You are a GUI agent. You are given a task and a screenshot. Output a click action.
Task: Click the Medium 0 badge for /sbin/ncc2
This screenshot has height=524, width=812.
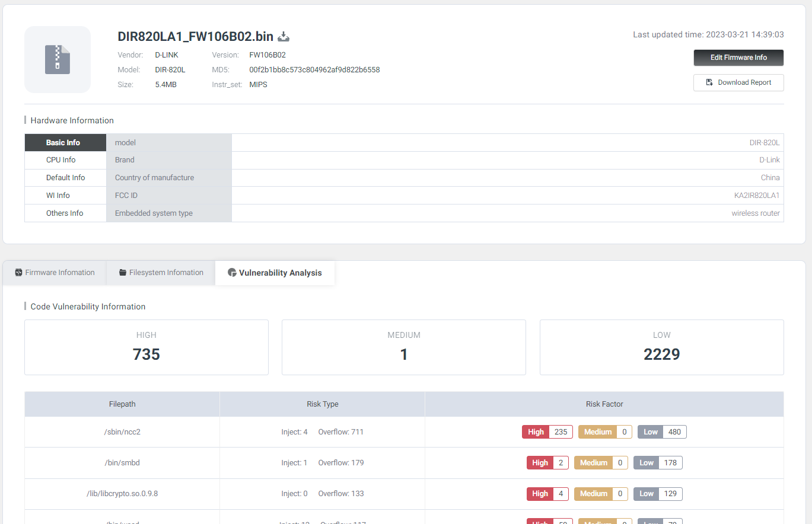point(605,432)
